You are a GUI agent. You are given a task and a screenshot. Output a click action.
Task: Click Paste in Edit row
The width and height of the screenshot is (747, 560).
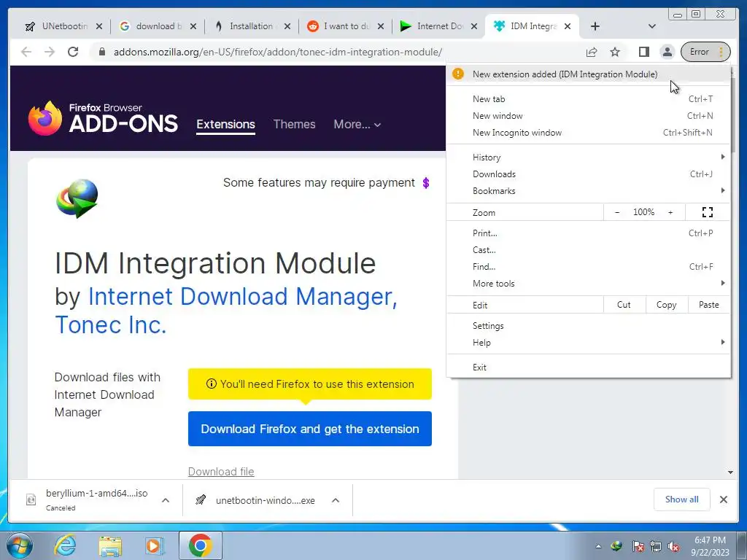709,305
